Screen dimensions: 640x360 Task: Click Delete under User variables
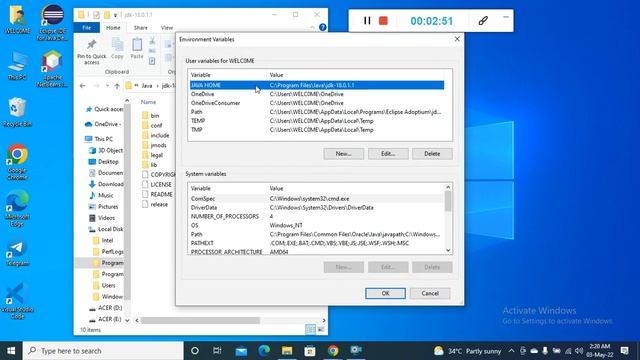coord(432,154)
